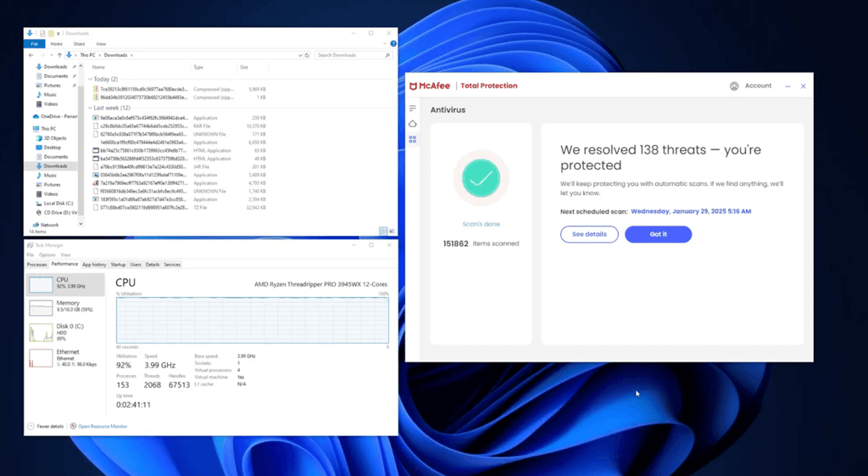Select the 7Z File row in Downloads
868x476 pixels.
coord(180,208)
